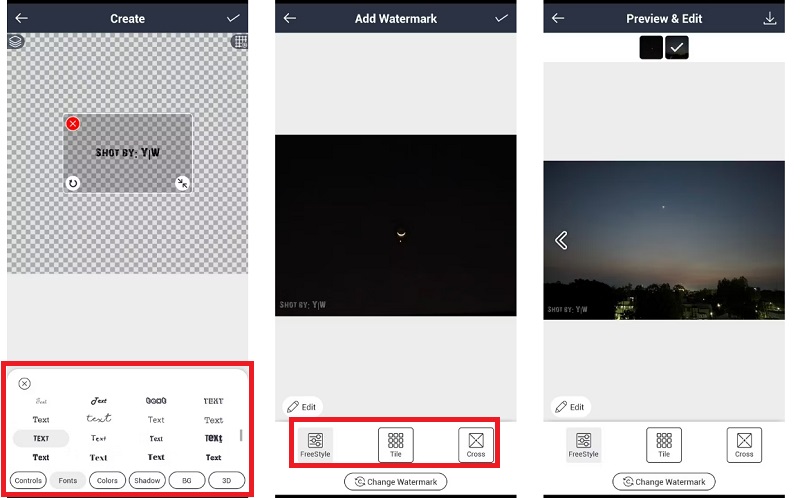Choose the cursive 'text' font sample
The width and height of the screenshot is (800, 498).
point(98,419)
